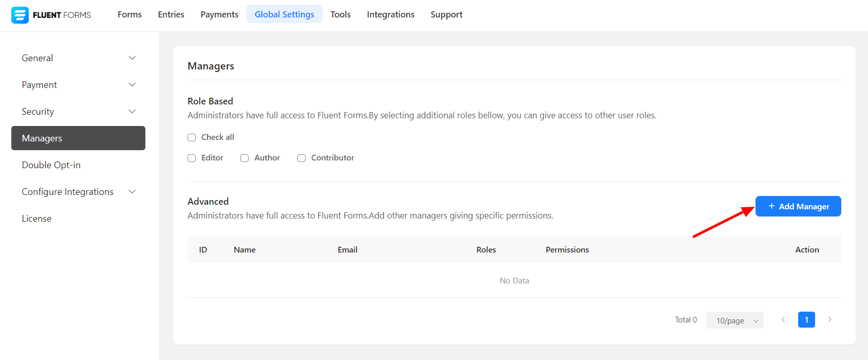This screenshot has height=360, width=868.
Task: Open the Integrations tab
Action: point(390,14)
